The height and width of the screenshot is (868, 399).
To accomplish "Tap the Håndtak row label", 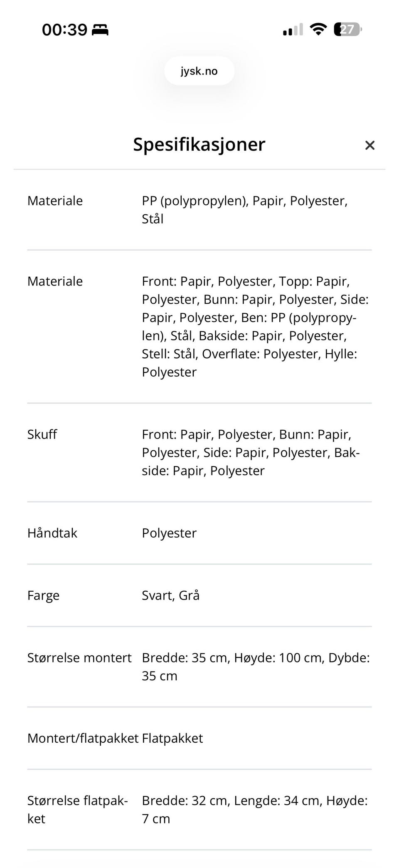I will 52,533.
